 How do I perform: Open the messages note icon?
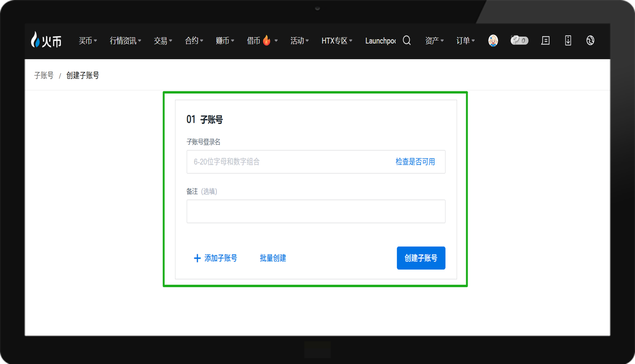coord(545,41)
